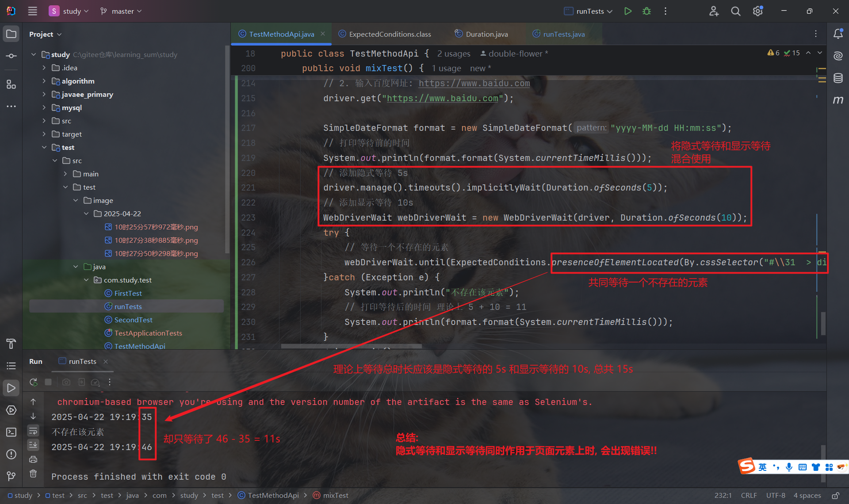The width and height of the screenshot is (849, 504).
Task: Open the Maven tool window
Action: pos(838,100)
